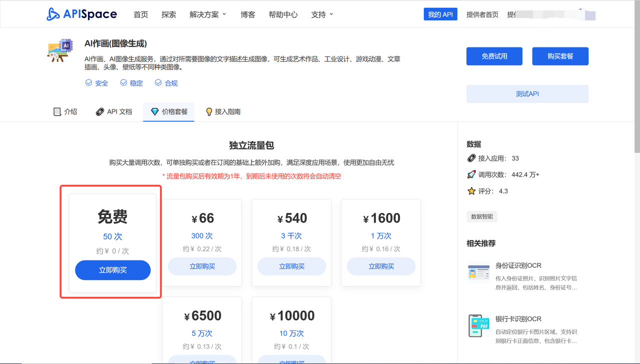
Task: Click 立即购买 in the free 50次 plan
Action: [112, 269]
